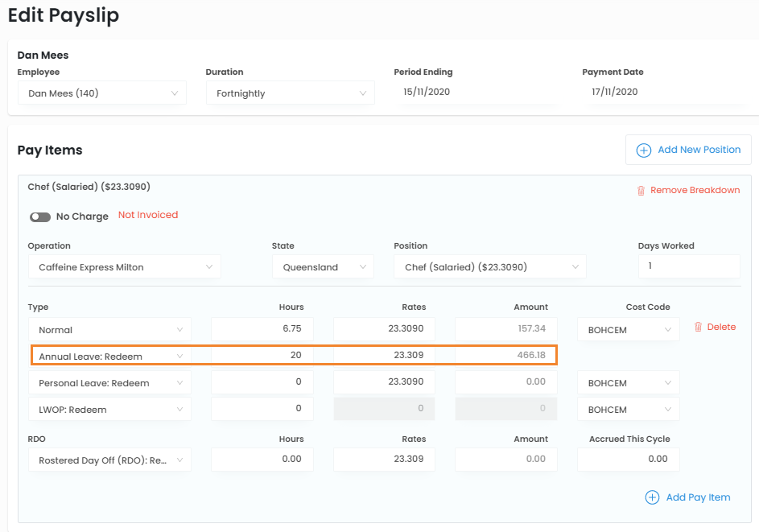759x532 pixels.
Task: Click the trash icon next to Remove Breakdown
Action: [x=641, y=191]
